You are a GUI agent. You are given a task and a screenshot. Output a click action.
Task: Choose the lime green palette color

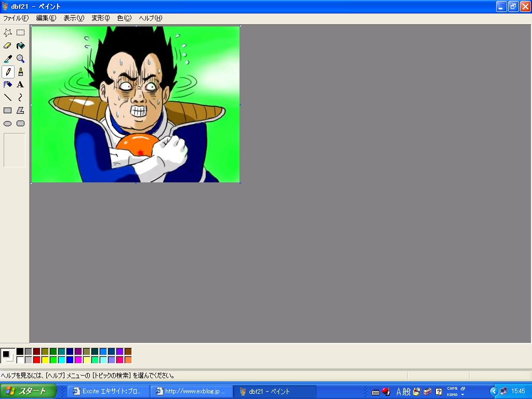click(x=54, y=360)
